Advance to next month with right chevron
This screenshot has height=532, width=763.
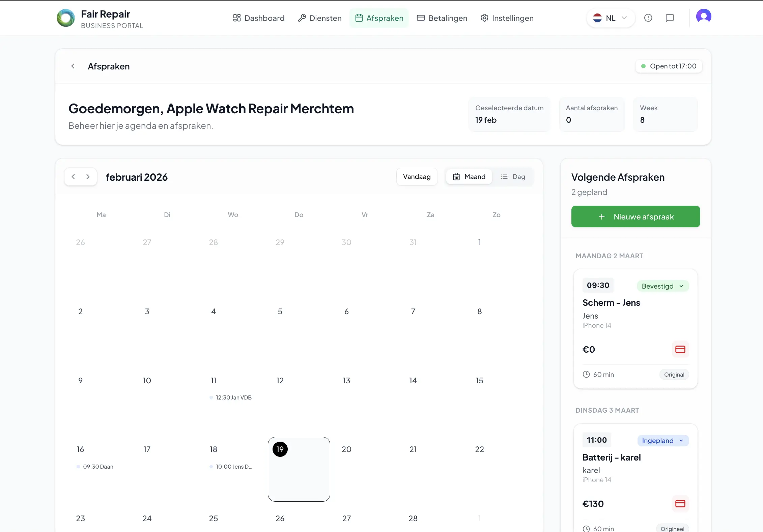tap(88, 177)
